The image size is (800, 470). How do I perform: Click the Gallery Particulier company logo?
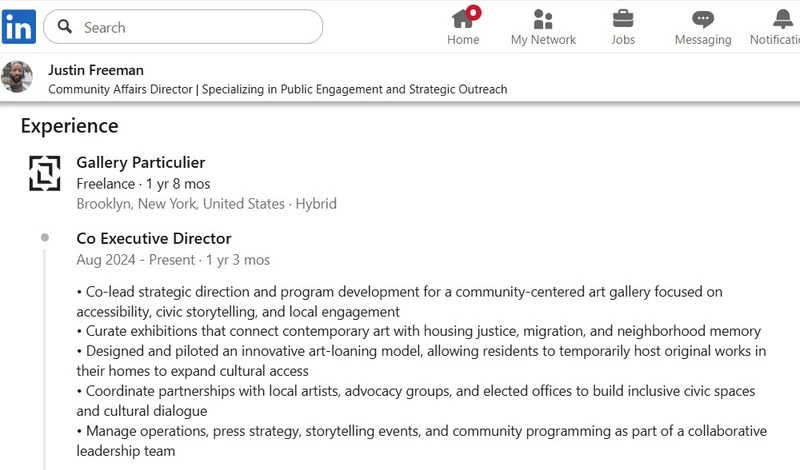(x=45, y=172)
